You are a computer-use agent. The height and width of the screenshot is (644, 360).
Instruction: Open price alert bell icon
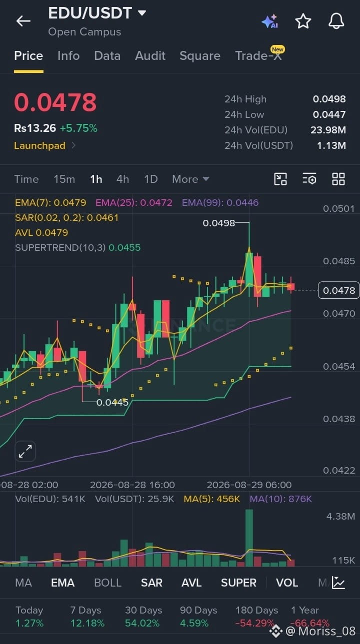click(336, 21)
